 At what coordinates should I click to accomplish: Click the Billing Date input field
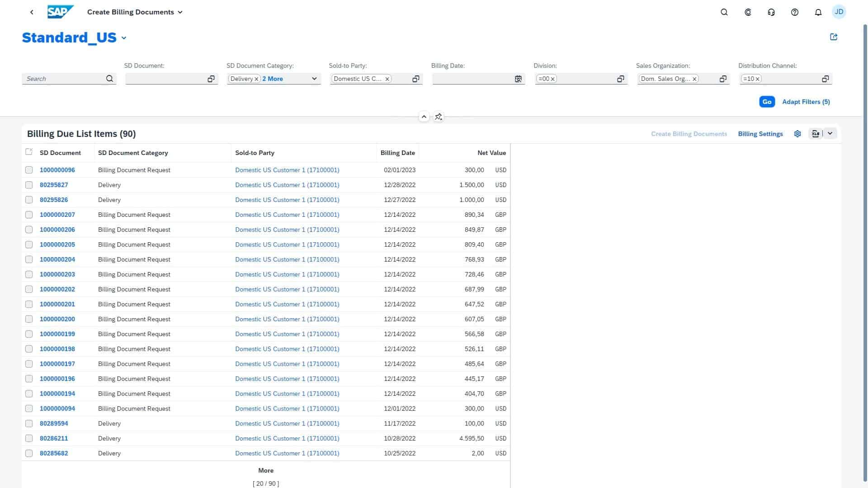[x=470, y=79]
